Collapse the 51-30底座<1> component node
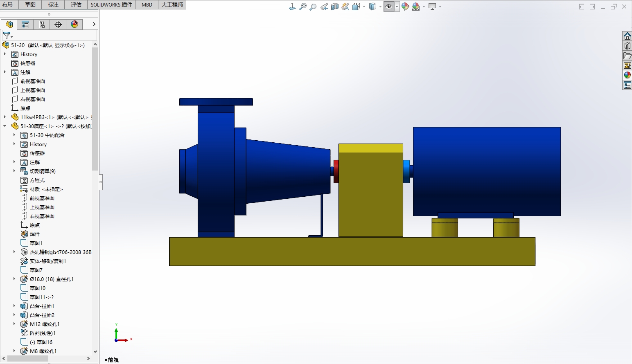The height and width of the screenshot is (364, 632). pyautogui.click(x=5, y=126)
